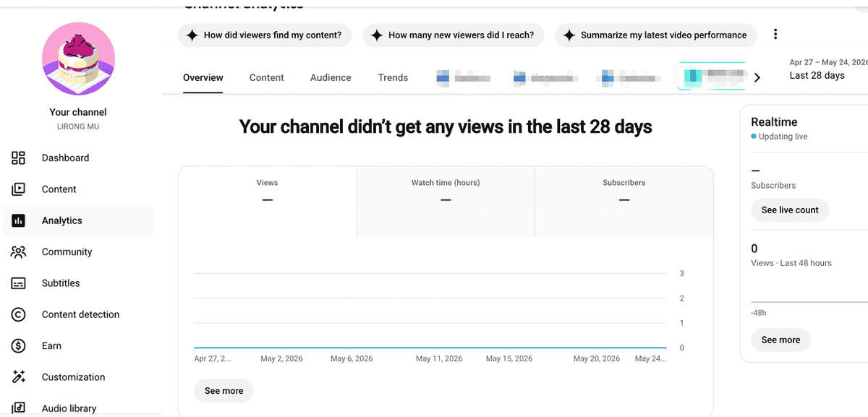This screenshot has width=868, height=417.
Task: Click the 'Your channel' label
Action: 78,112
